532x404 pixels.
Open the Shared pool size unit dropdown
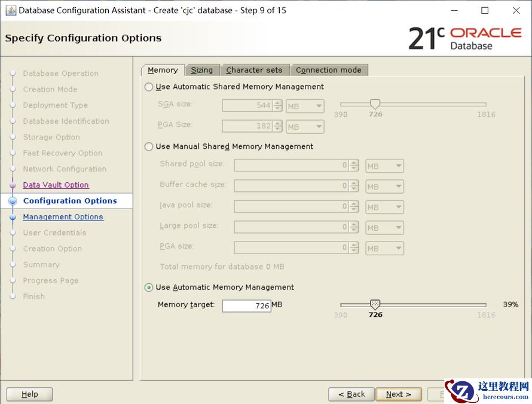click(x=385, y=166)
